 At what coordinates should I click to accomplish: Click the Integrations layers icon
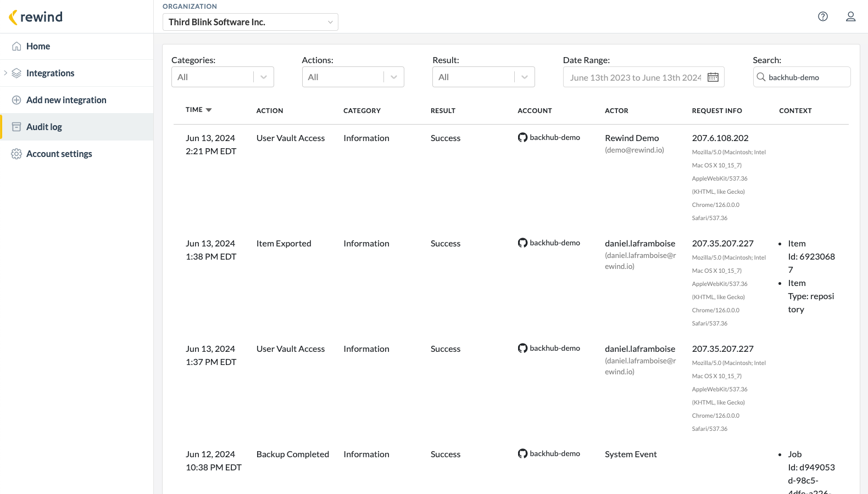click(x=16, y=73)
